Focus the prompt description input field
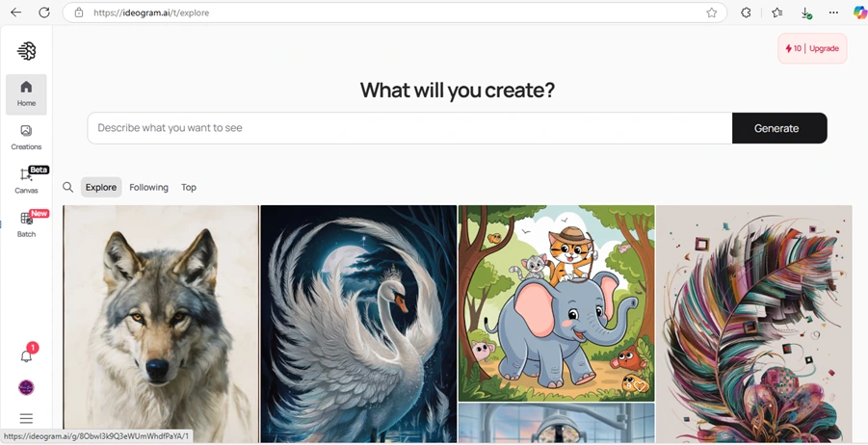Image resolution: width=868 pixels, height=445 pixels. [409, 128]
